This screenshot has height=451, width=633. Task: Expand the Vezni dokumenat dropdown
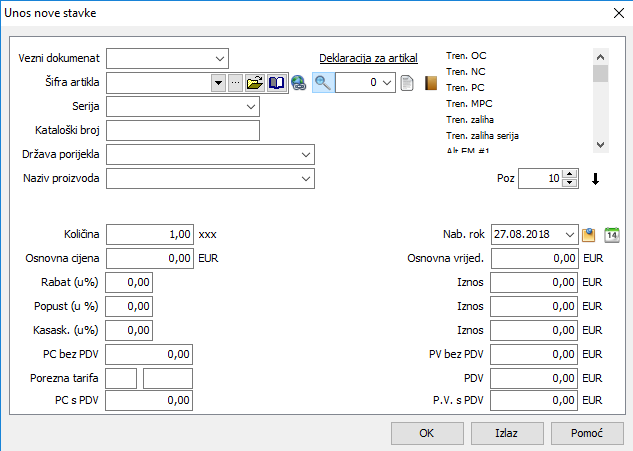pos(219,59)
